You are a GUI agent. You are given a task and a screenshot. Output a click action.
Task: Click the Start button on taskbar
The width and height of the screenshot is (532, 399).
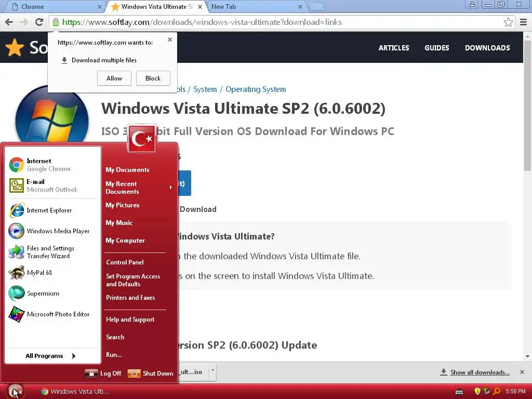[15, 392]
